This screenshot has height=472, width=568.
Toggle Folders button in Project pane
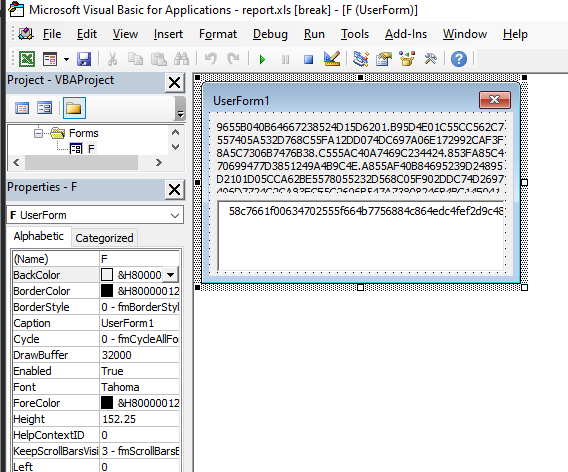tap(74, 108)
